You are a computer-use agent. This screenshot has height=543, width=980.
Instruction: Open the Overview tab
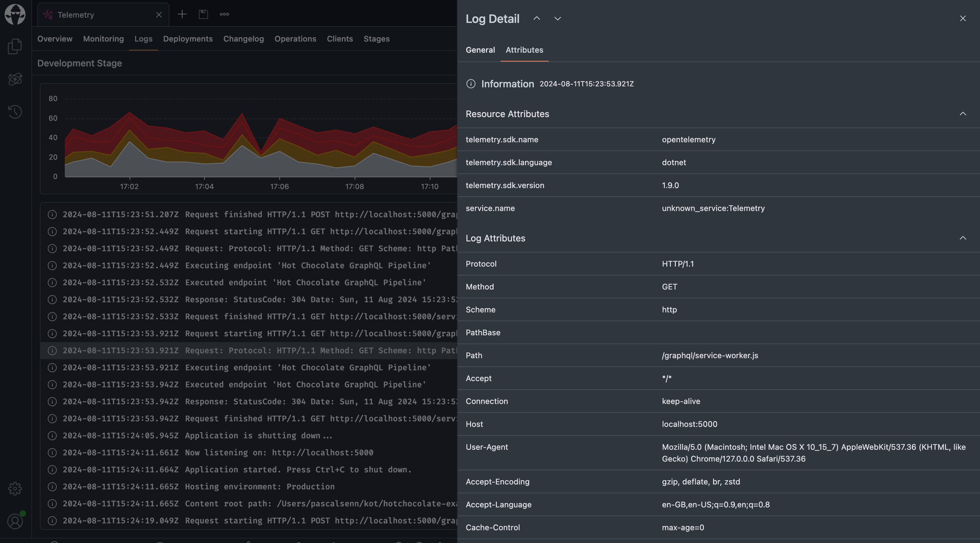(55, 39)
